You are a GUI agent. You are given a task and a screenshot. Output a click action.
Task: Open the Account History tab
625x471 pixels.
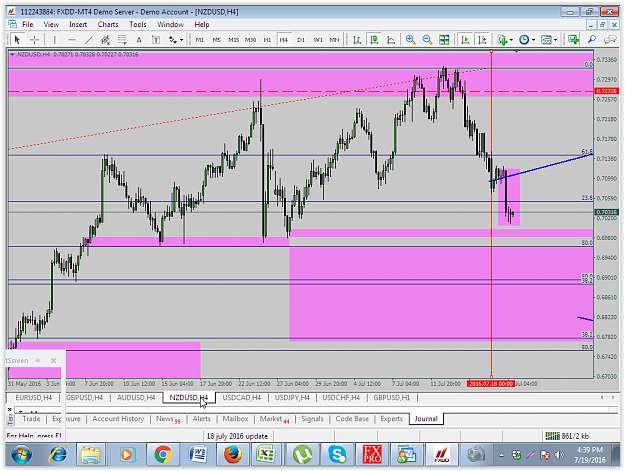point(118,418)
